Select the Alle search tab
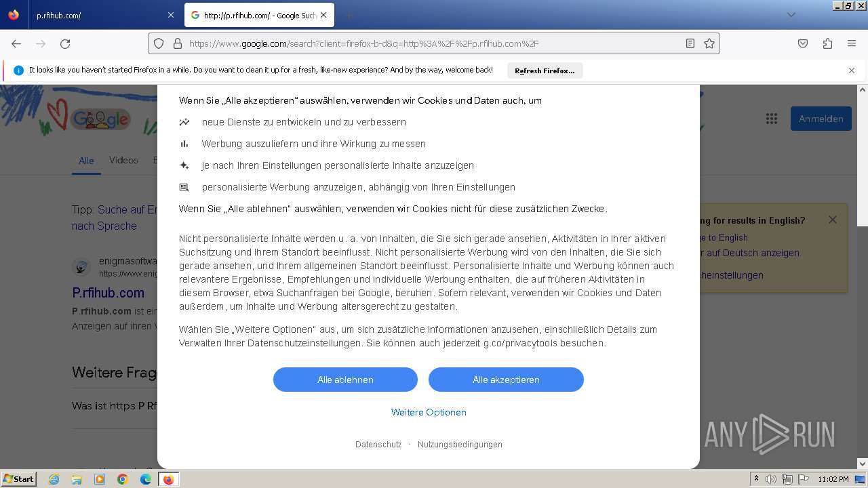The width and height of the screenshot is (868, 488). [x=86, y=161]
